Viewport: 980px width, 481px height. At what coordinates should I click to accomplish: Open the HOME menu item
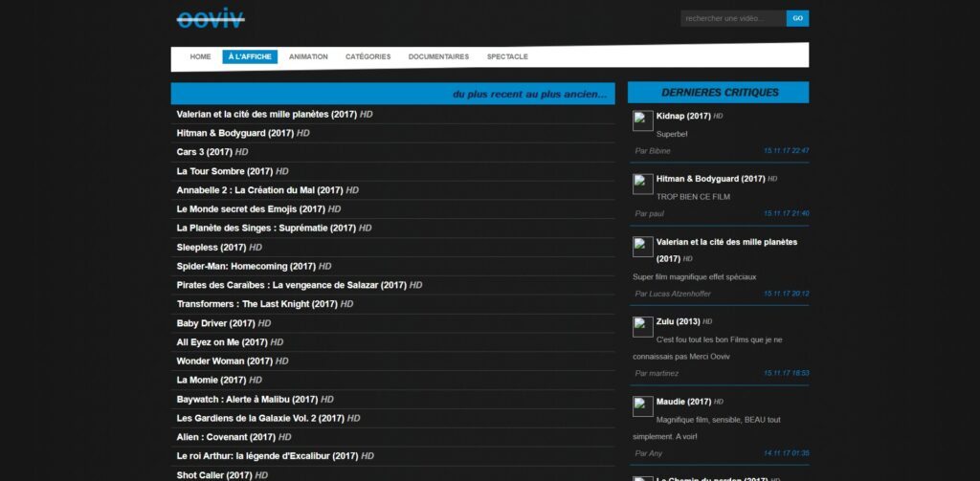click(201, 56)
